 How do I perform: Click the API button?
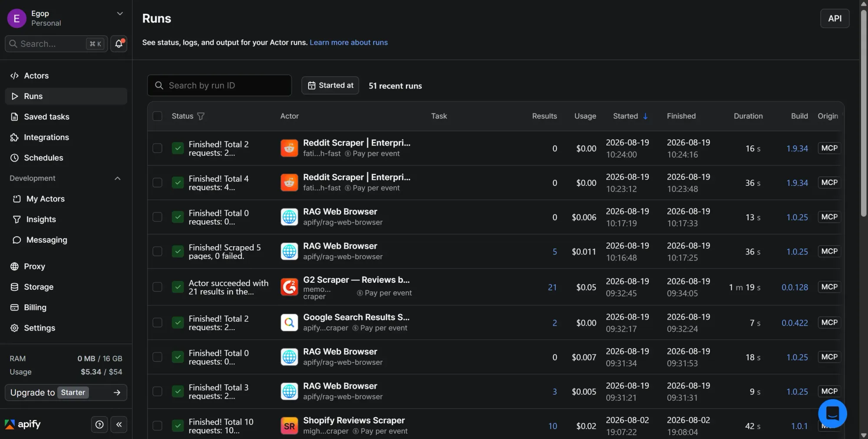(835, 18)
